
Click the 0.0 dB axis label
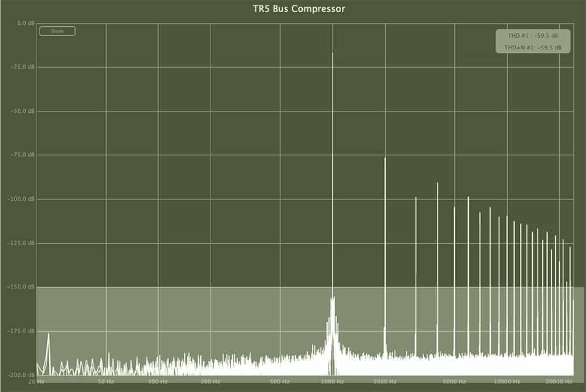coord(26,23)
